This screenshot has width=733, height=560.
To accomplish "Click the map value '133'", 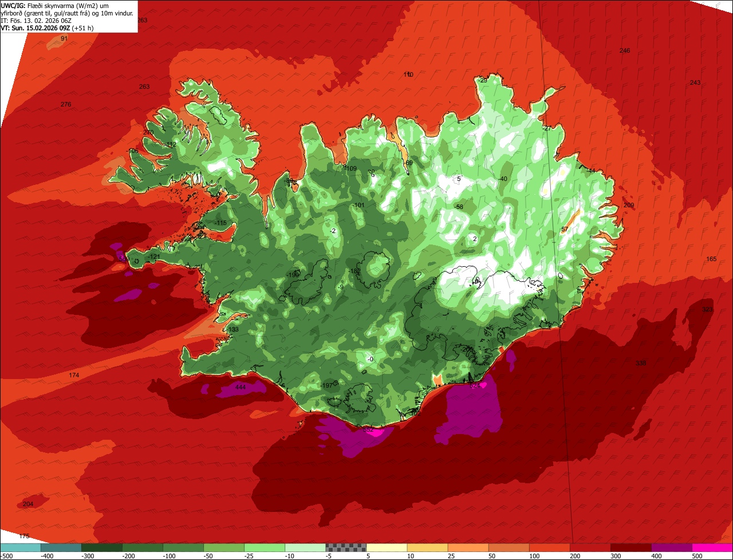I will click(x=234, y=330).
